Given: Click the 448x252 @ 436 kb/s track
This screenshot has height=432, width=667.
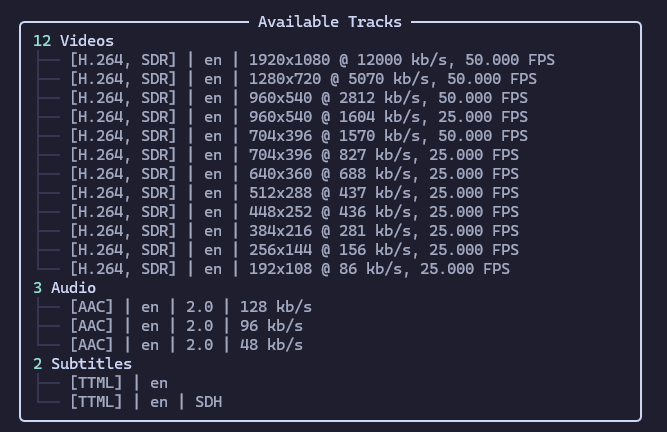Looking at the screenshot, I should [294, 212].
